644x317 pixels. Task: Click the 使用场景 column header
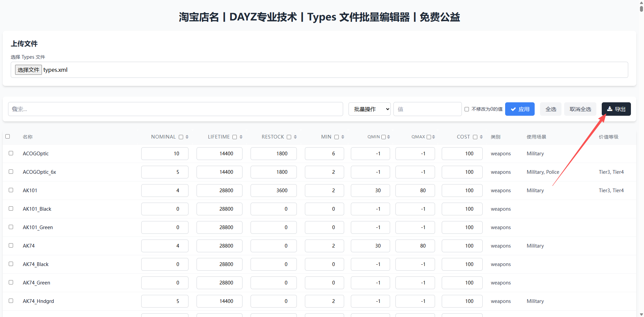click(536, 137)
